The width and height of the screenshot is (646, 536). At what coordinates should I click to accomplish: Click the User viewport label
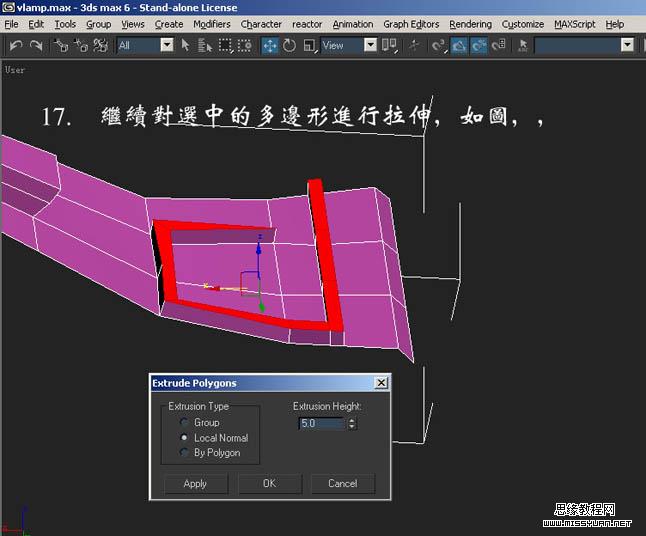15,70
